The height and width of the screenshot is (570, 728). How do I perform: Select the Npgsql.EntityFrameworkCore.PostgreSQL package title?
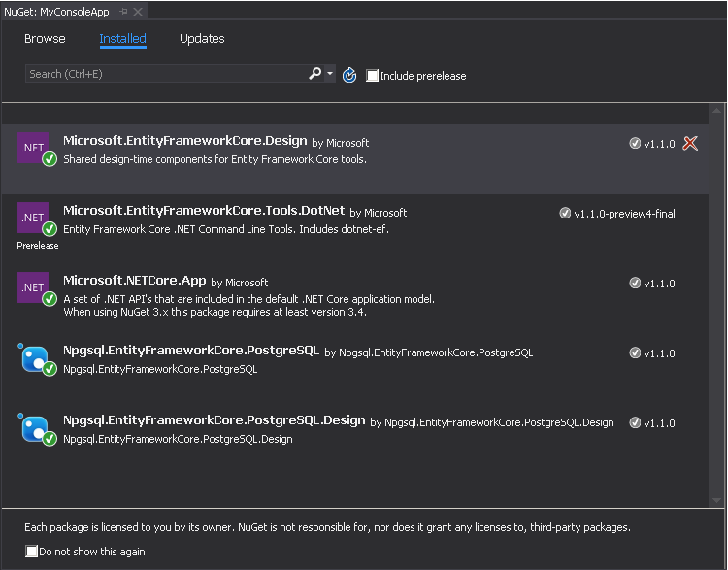pyautogui.click(x=191, y=351)
